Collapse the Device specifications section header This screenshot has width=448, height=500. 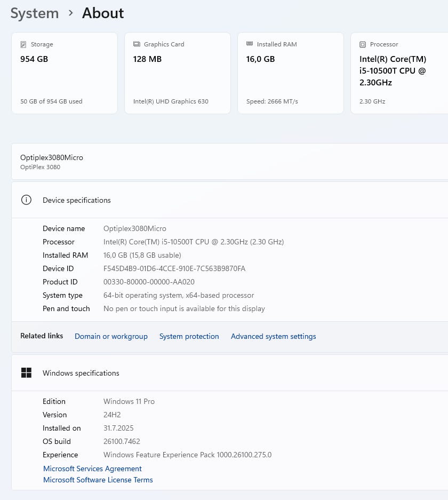229,200
